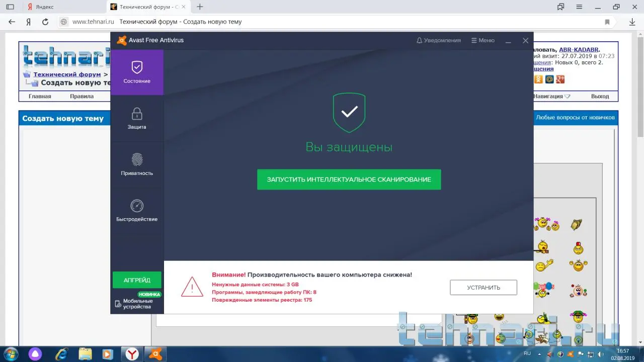Image resolution: width=644 pixels, height=362 pixels.
Task: Switch to Yandex Browser in the taskbar
Action: (x=132, y=353)
